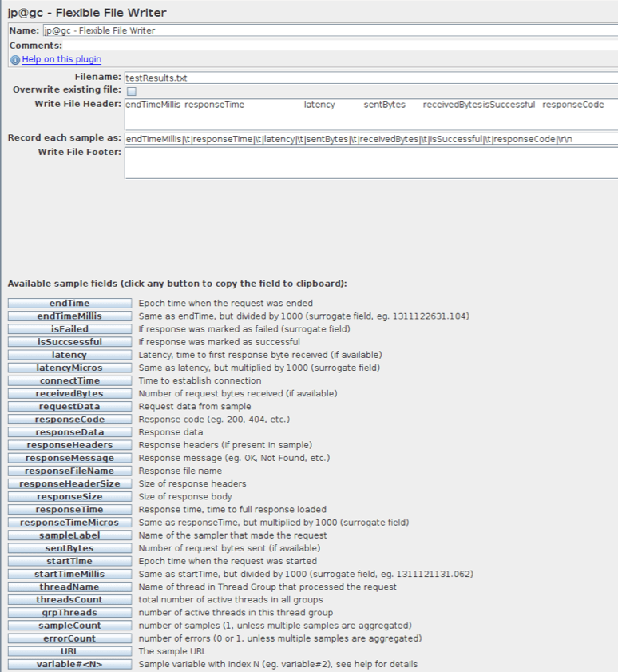The width and height of the screenshot is (618, 672).
Task: Click the Write File Header text area
Action: (371, 114)
